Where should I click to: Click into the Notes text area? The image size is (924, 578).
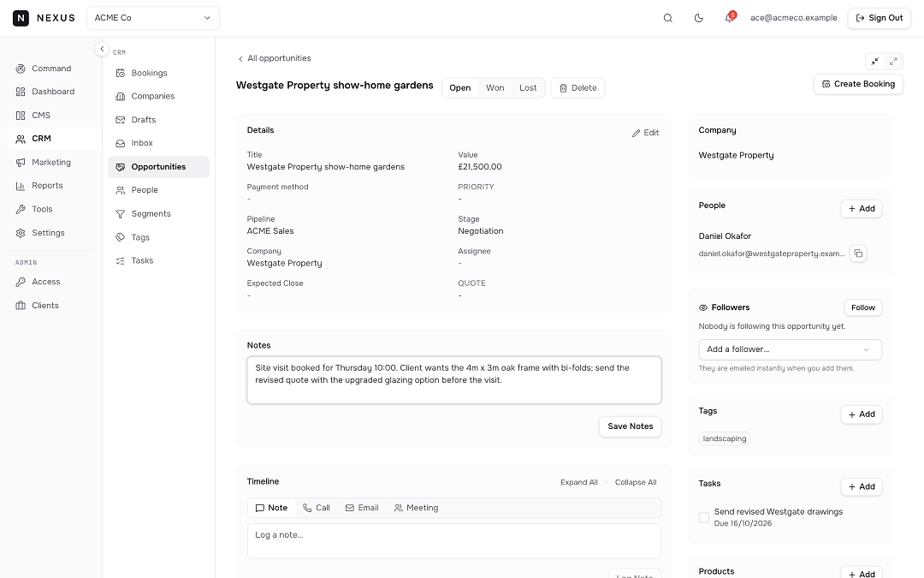click(x=453, y=380)
